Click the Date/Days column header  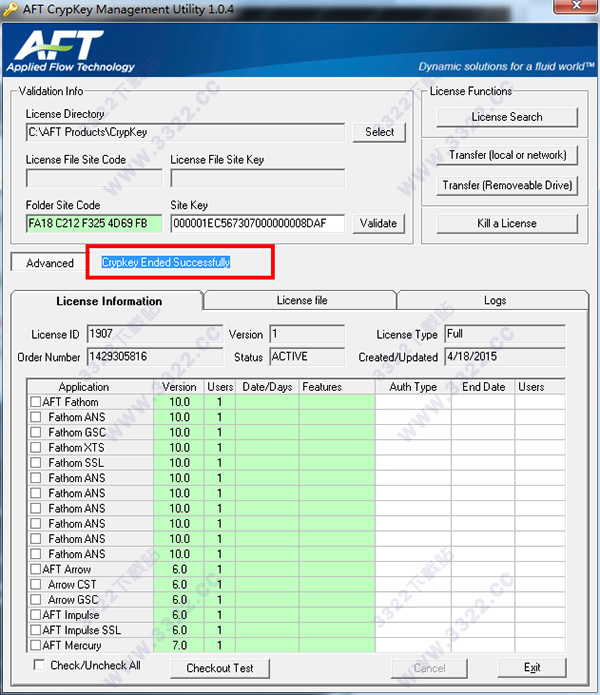[267, 387]
